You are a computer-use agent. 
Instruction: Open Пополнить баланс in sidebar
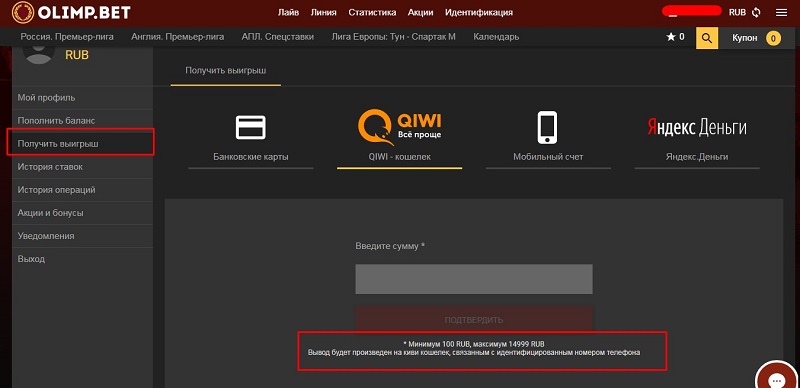[x=82, y=121]
